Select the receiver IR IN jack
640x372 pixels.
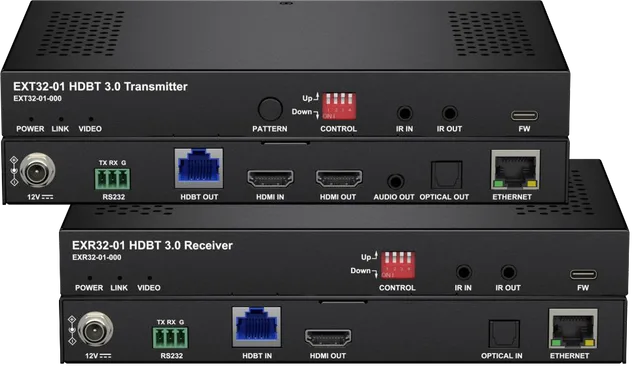tap(463, 272)
